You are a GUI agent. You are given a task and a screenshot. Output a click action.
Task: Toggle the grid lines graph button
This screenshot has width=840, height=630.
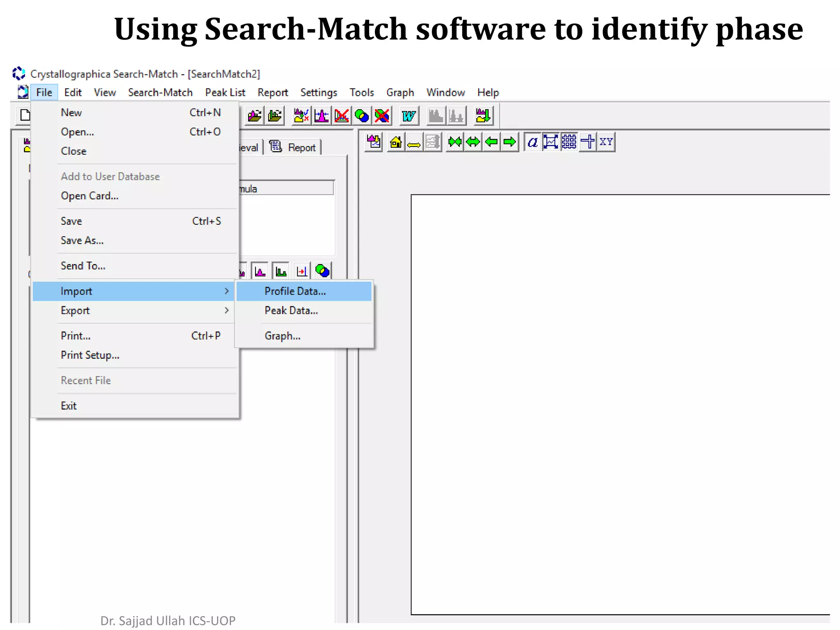point(569,142)
